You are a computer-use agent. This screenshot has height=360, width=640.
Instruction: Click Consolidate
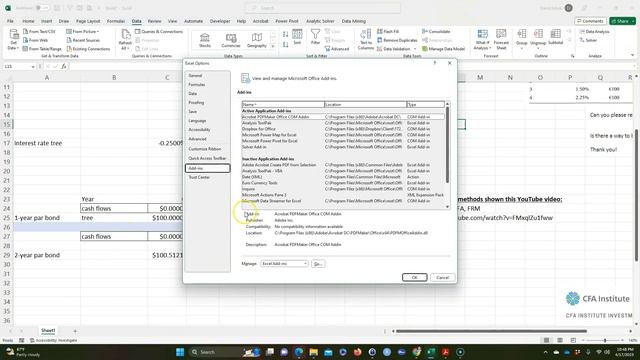[x=436, y=31]
